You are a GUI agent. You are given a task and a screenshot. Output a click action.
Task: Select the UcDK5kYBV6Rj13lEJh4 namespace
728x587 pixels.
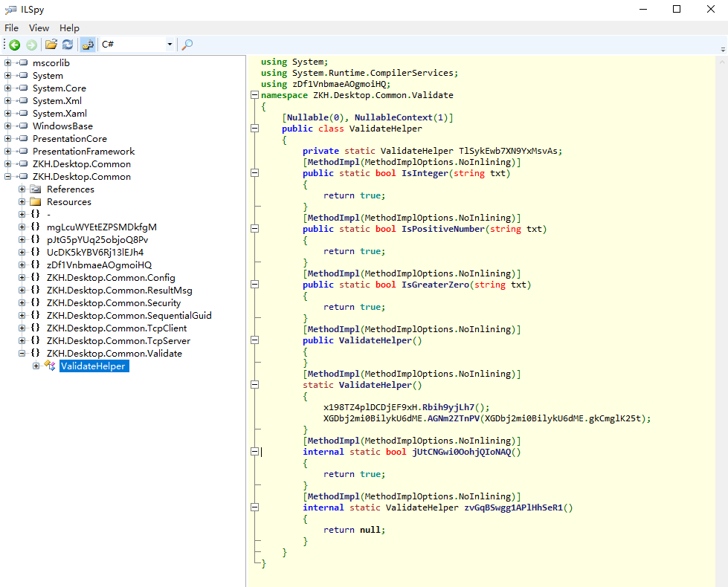(x=94, y=252)
